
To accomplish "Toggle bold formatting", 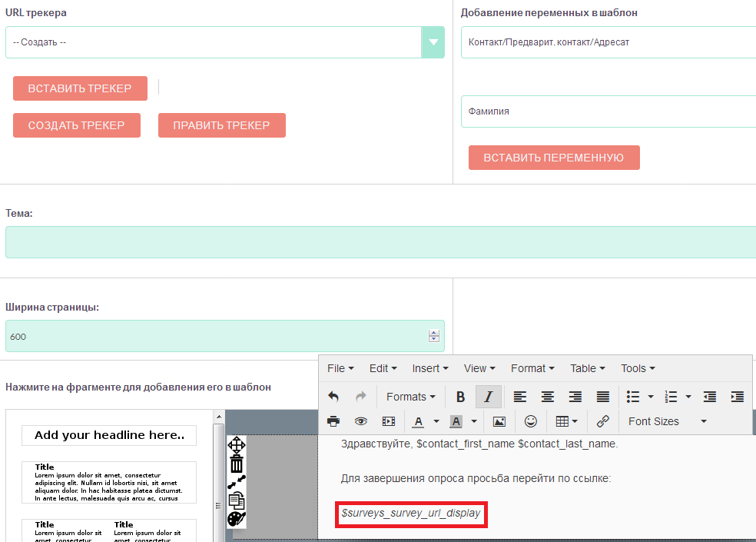I will coord(460,397).
